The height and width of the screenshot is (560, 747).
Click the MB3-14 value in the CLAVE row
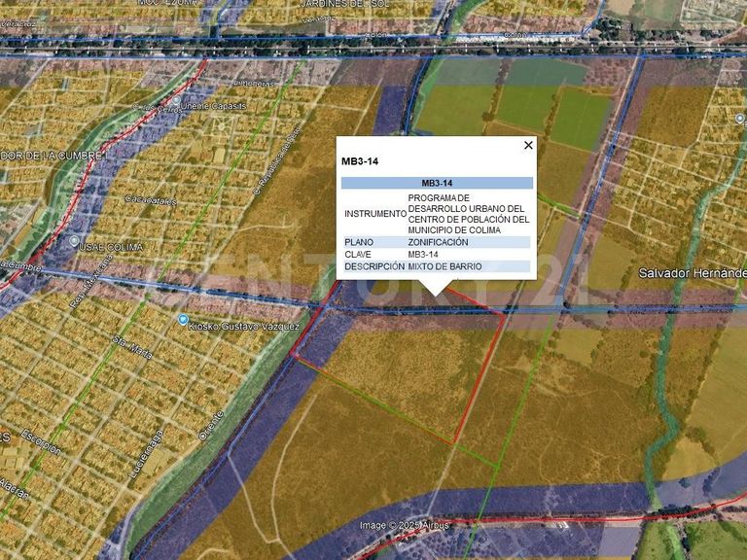[x=422, y=255]
